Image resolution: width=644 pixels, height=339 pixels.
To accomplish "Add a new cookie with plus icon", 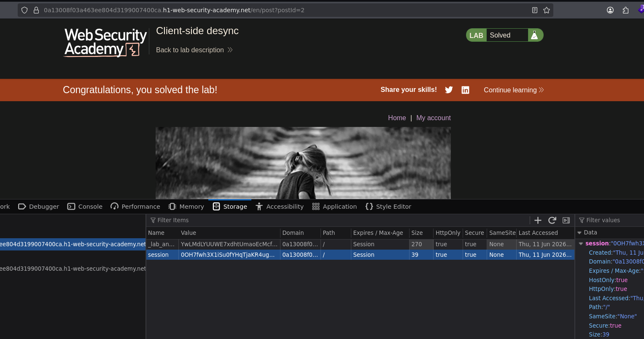I will [538, 220].
